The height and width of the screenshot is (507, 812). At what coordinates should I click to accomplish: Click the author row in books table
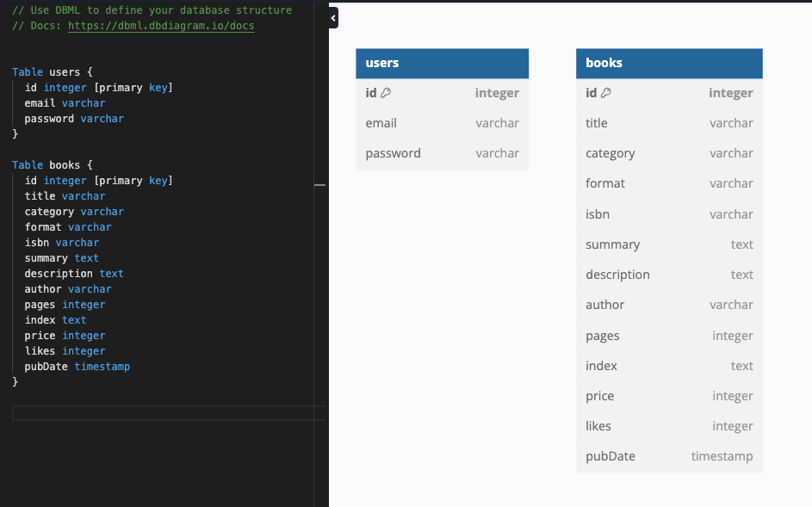pyautogui.click(x=669, y=305)
